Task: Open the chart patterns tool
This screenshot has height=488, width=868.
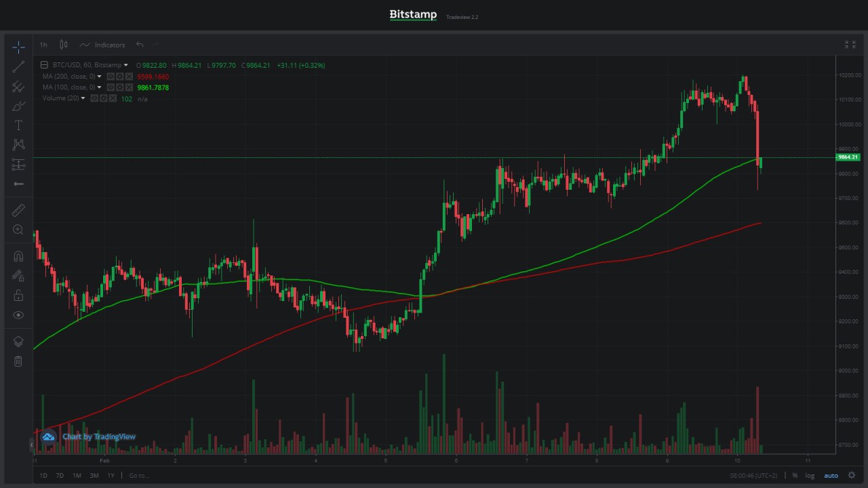Action: click(18, 144)
